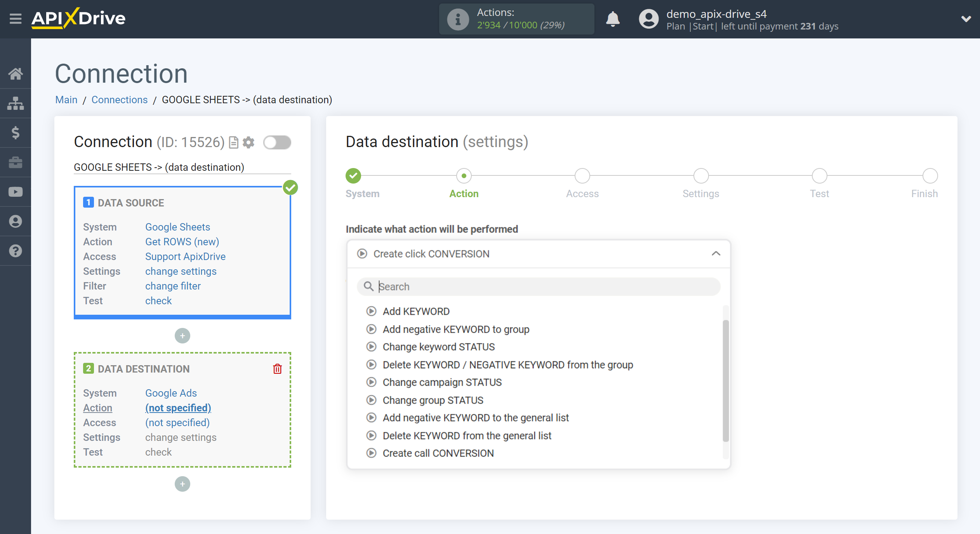Toggle the connection on/off switch
This screenshot has width=980, height=534.
pyautogui.click(x=277, y=142)
